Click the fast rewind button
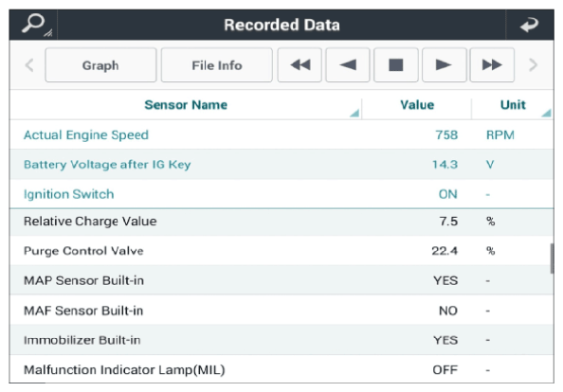 (300, 65)
